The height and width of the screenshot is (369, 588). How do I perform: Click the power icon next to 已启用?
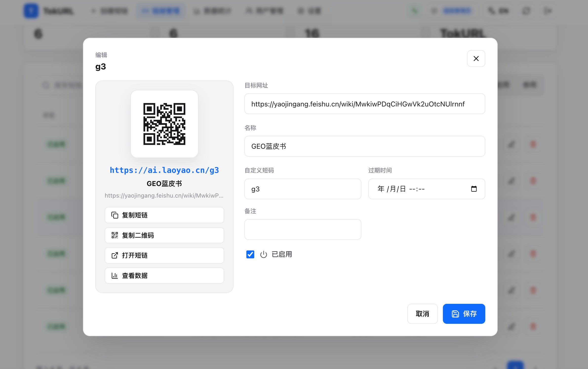tap(263, 254)
